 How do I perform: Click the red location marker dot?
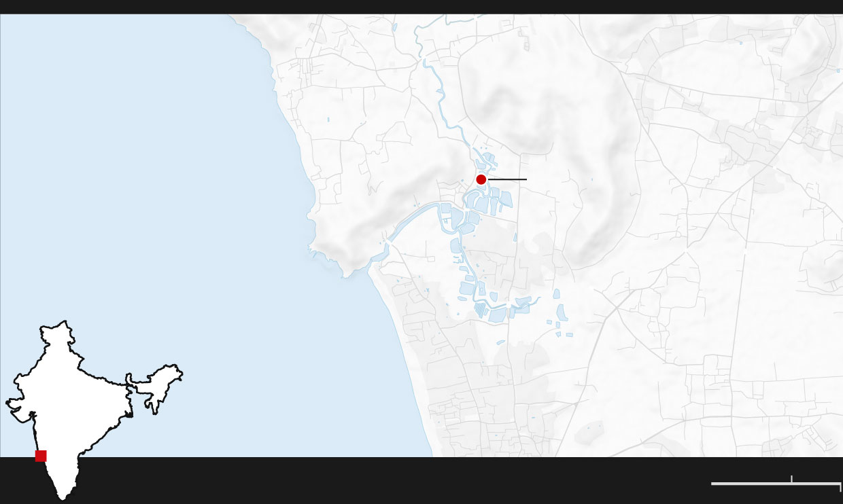pyautogui.click(x=481, y=179)
